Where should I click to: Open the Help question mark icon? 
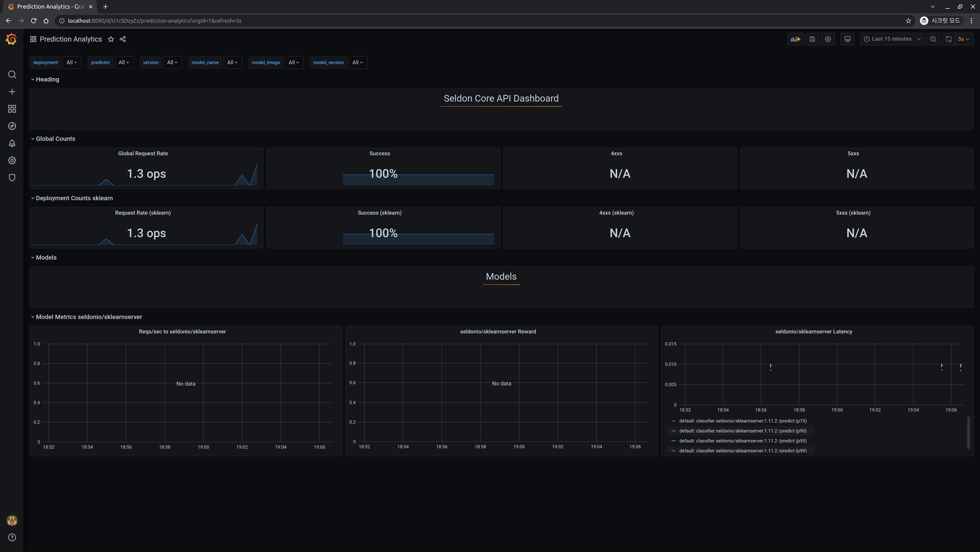12,537
